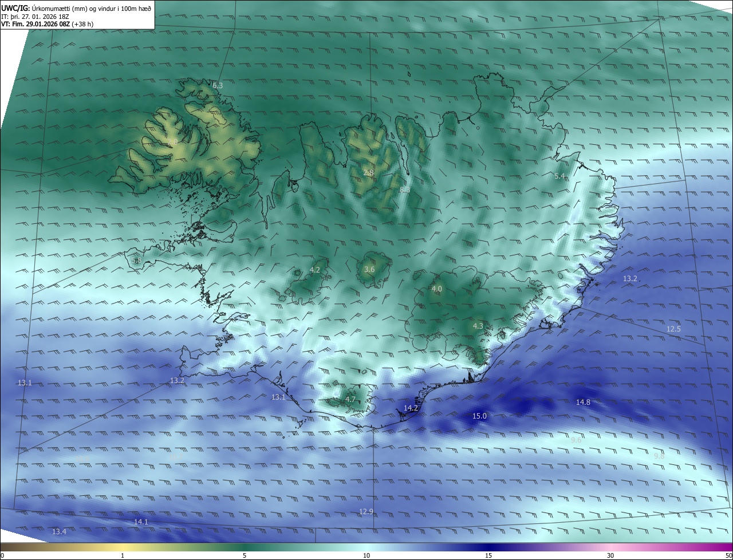
Task: Click the 4.2 value label on the map
Action: [x=315, y=269]
